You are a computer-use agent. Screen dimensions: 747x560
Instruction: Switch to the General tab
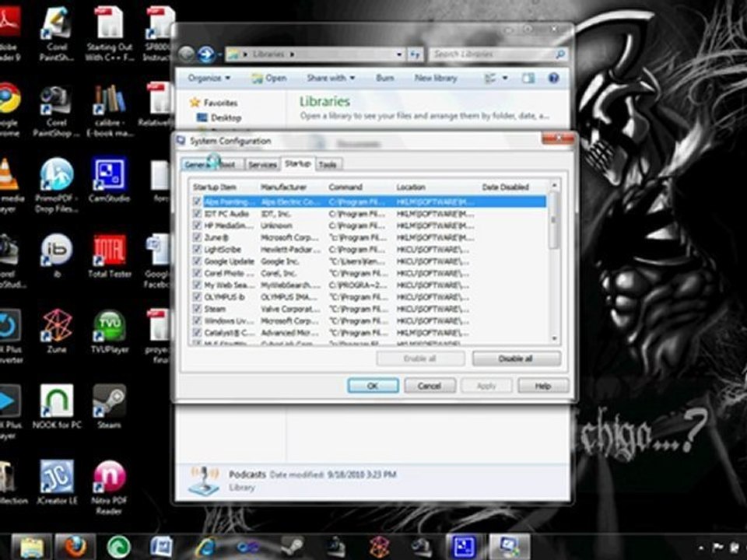point(196,164)
